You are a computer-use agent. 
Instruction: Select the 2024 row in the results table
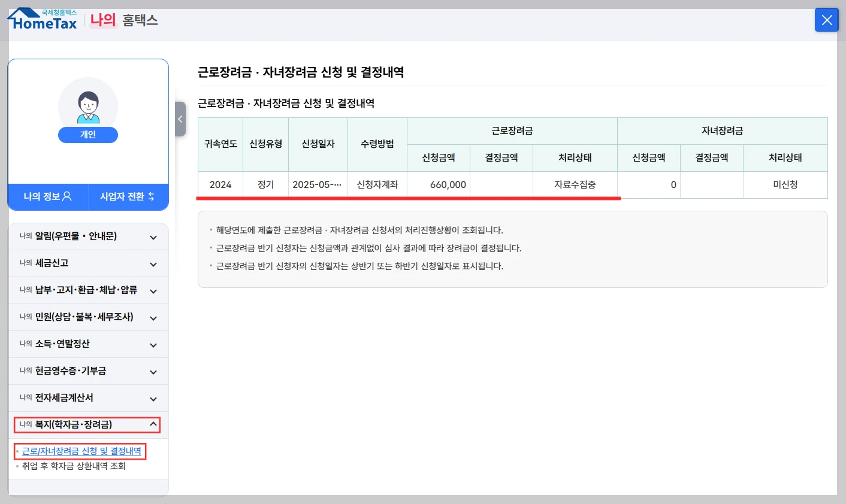tap(220, 184)
